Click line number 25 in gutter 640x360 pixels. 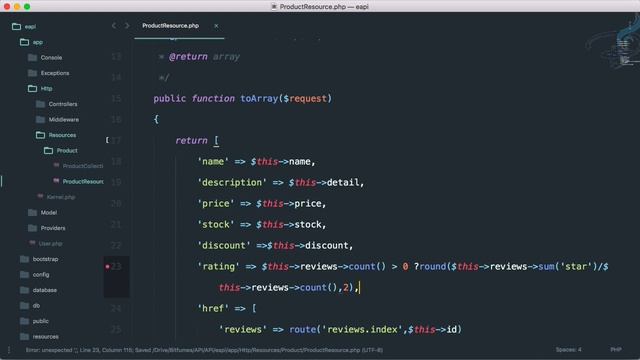coord(116,329)
